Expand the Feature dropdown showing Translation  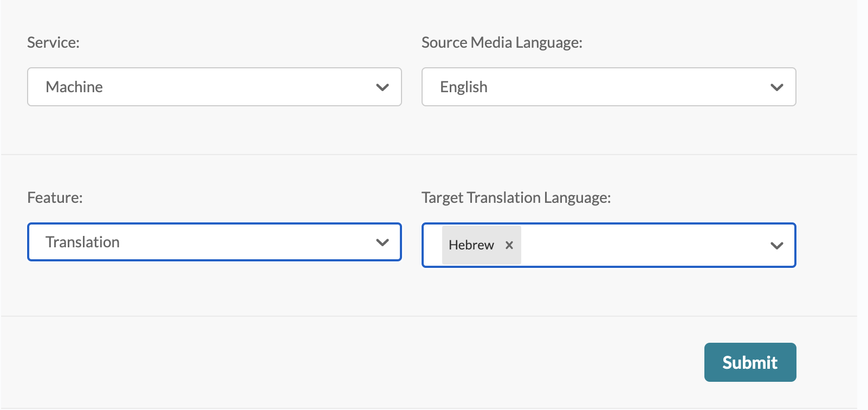click(x=214, y=242)
